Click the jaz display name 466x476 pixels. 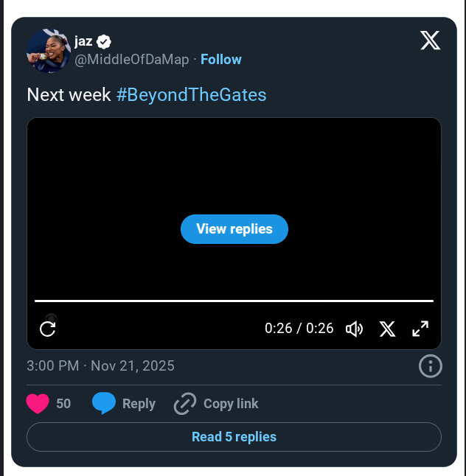coord(83,41)
